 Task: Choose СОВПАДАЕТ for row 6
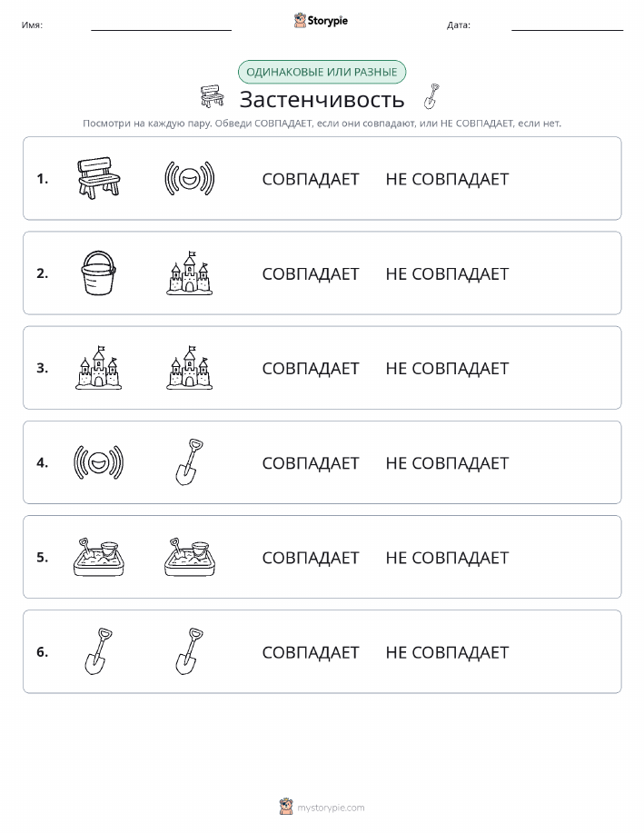coord(311,652)
